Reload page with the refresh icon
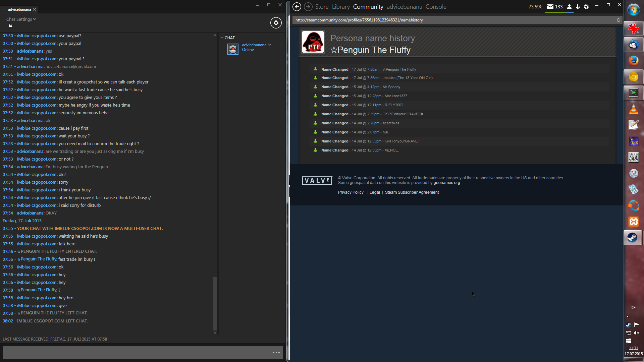This screenshot has width=644, height=362. [618, 20]
